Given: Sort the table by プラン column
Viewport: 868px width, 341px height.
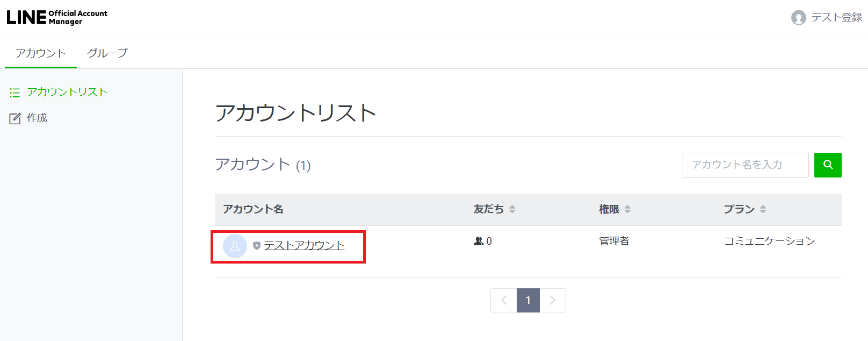Looking at the screenshot, I should click(763, 209).
